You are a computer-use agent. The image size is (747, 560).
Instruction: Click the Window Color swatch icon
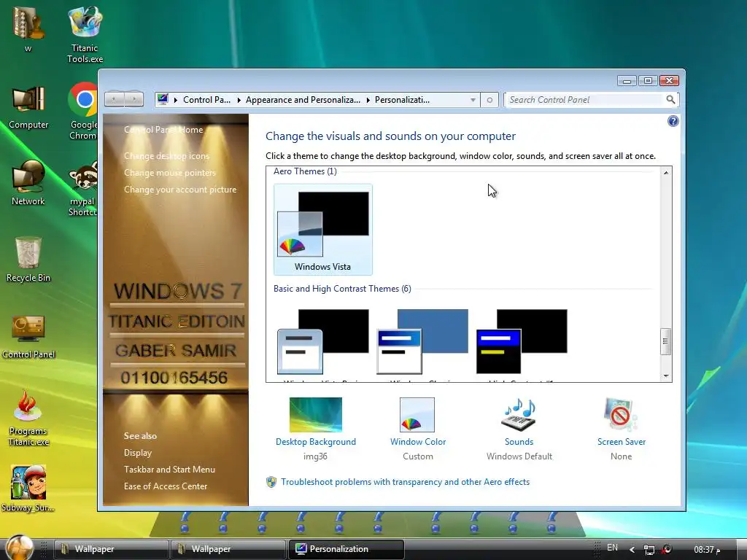417,415
